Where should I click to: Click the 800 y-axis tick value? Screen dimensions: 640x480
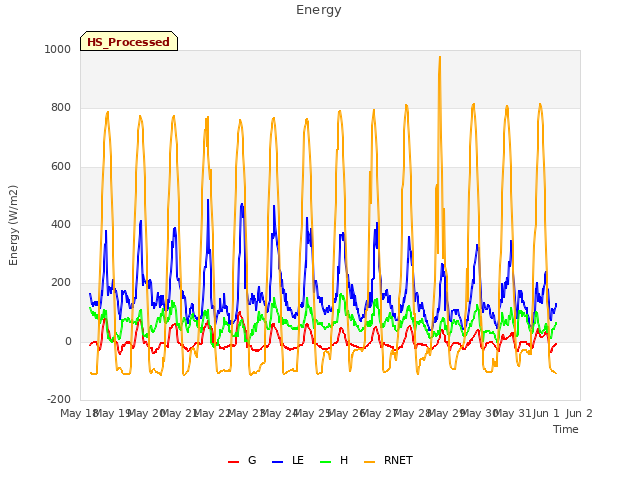click(61, 108)
